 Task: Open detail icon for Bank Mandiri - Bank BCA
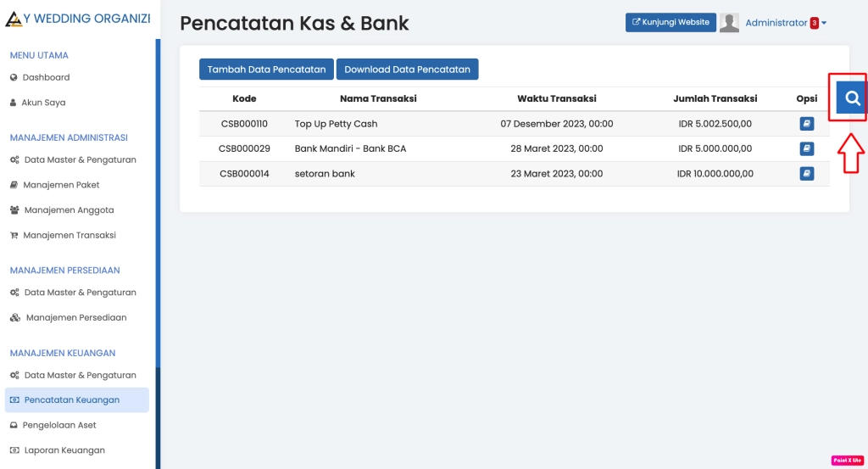(x=806, y=148)
